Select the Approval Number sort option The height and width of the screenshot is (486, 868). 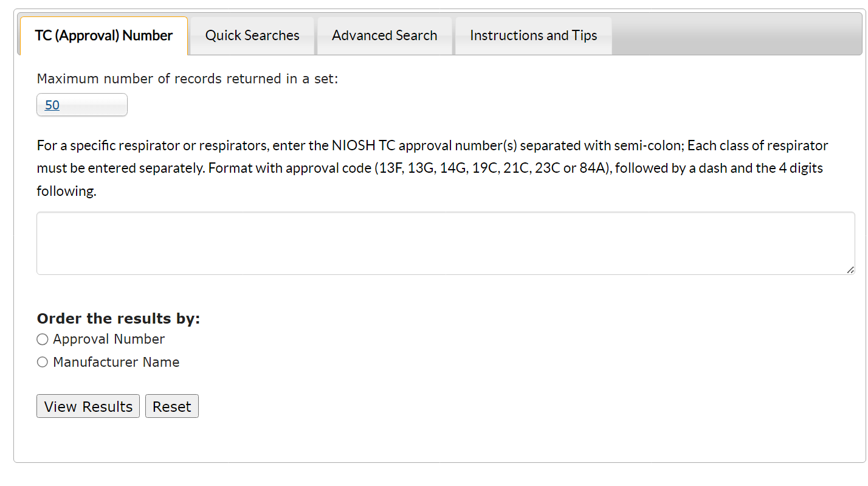click(42, 339)
